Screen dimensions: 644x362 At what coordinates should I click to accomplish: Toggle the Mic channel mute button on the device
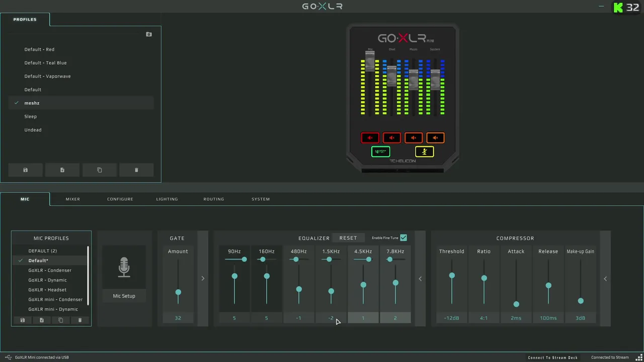(x=370, y=138)
